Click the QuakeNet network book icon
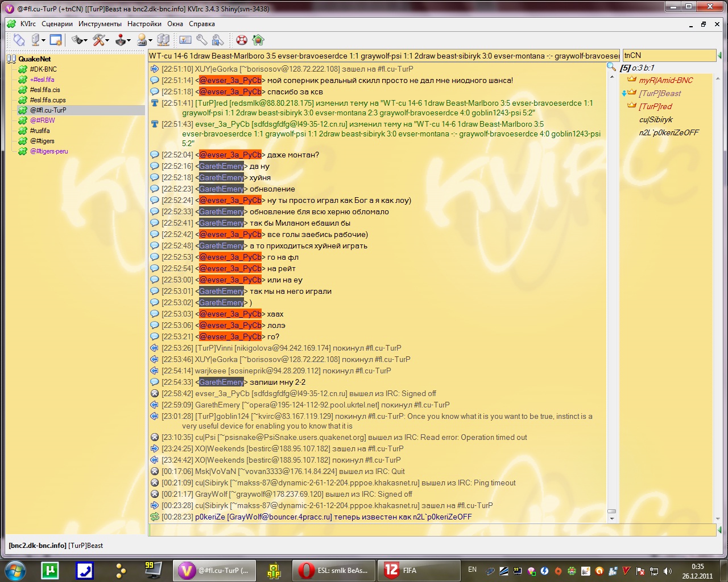 pyautogui.click(x=11, y=59)
